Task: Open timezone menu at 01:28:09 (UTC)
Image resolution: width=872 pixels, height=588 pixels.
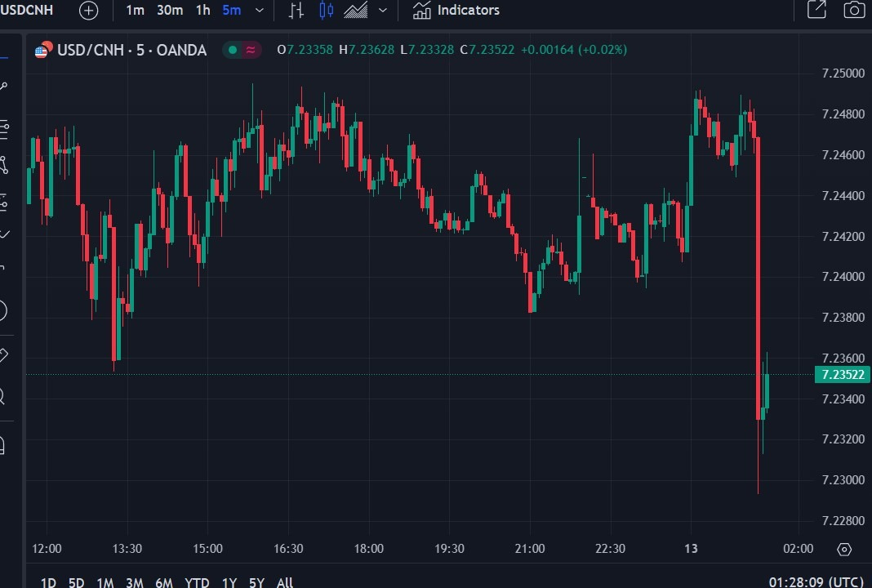Action: pos(815,582)
